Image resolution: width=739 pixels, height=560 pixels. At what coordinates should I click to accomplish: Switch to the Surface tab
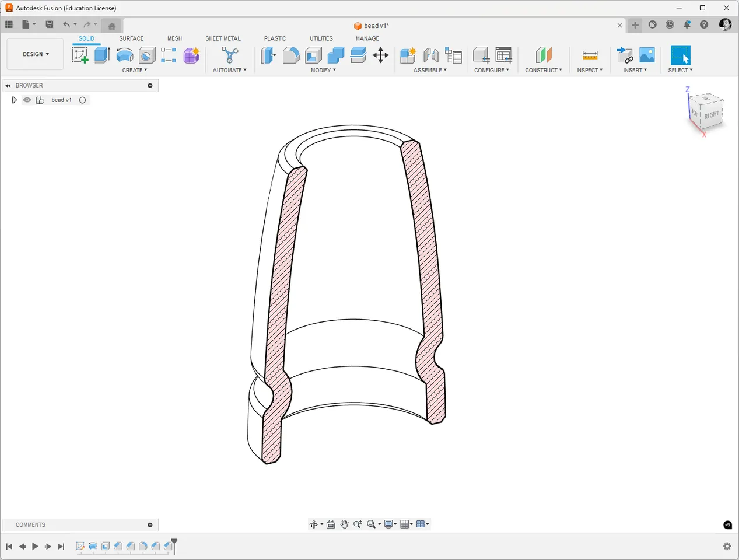coord(131,38)
